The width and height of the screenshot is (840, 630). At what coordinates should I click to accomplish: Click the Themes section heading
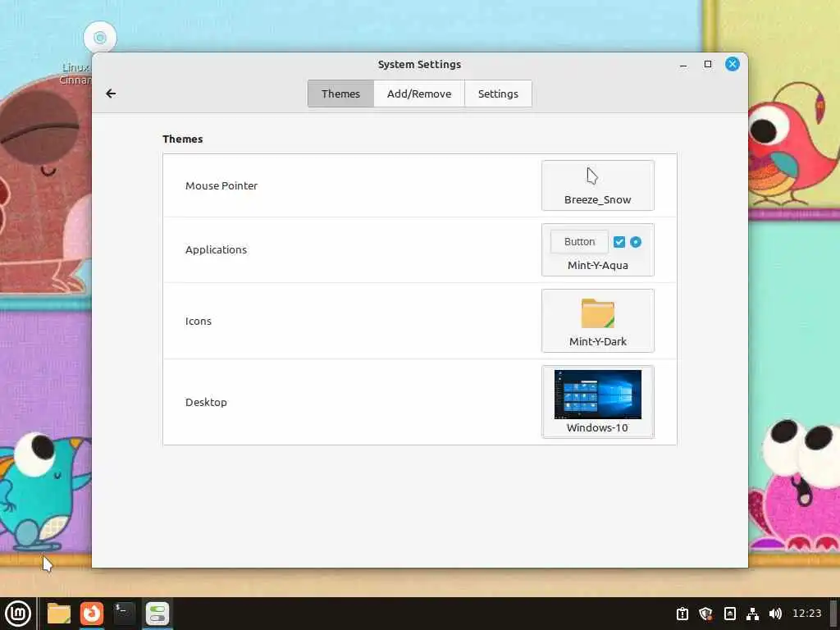pos(183,139)
